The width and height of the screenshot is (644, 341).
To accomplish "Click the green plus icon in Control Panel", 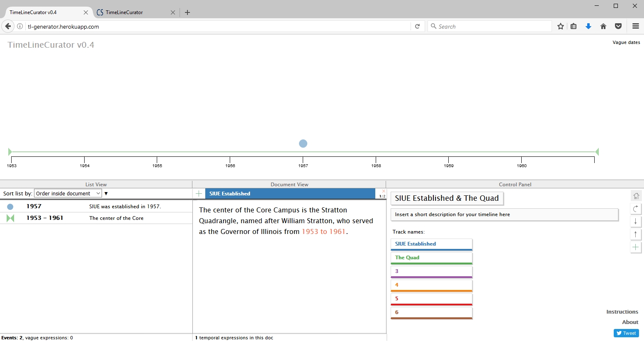I will click(636, 247).
